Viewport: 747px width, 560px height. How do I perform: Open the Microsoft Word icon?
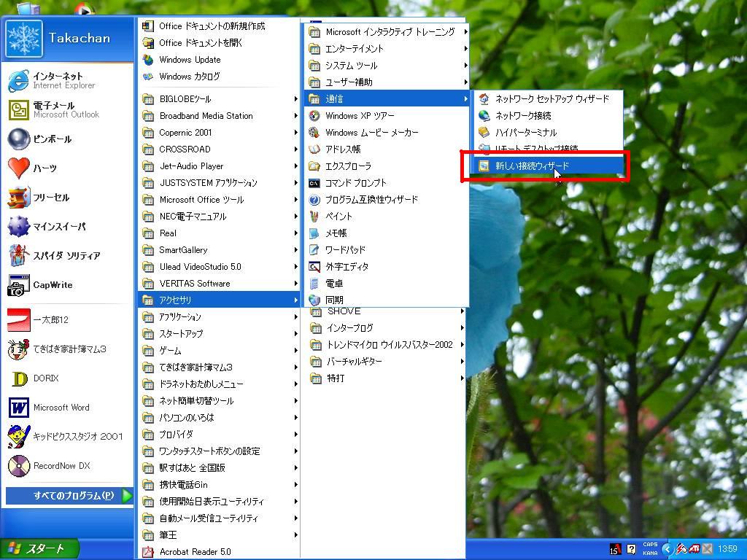click(x=18, y=408)
